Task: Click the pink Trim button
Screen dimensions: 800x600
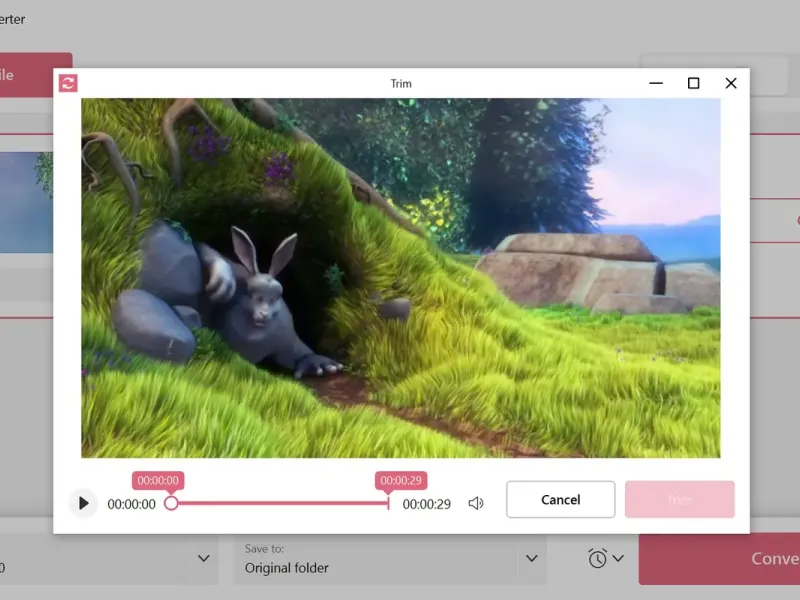Action: [x=680, y=499]
